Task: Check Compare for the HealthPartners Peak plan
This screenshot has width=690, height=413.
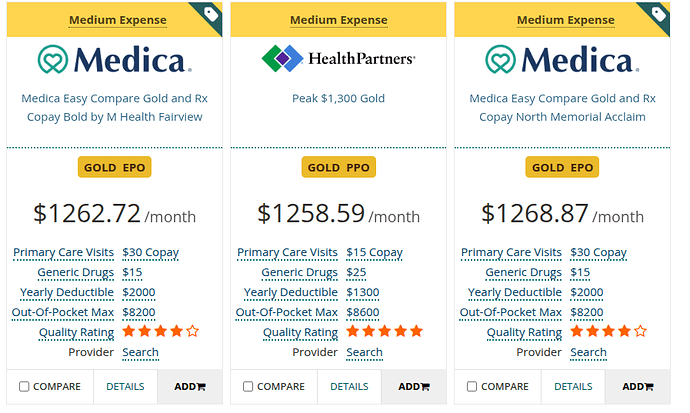Action: point(249,387)
